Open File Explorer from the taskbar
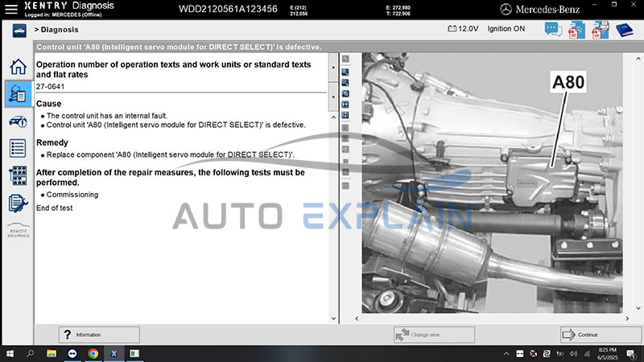This screenshot has width=644, height=362. 52,353
